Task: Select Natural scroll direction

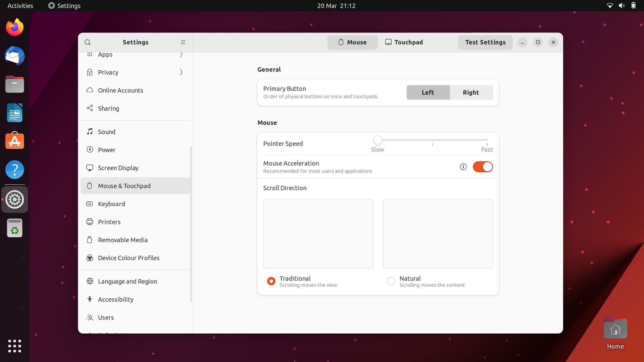Action: pyautogui.click(x=391, y=281)
